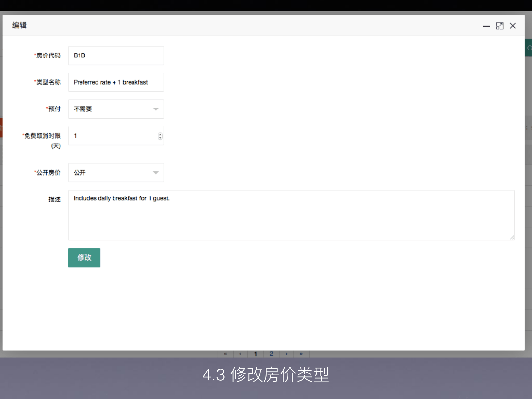Image resolution: width=532 pixels, height=399 pixels.
Task: Click the green search icon at right edge
Action: pos(529,48)
